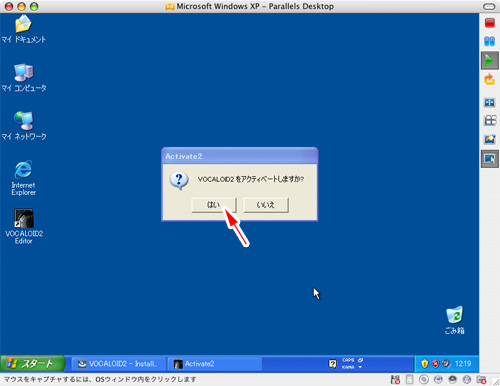Select the Internet Explorer desktop icon
Image resolution: width=500 pixels, height=386 pixels.
23,178
